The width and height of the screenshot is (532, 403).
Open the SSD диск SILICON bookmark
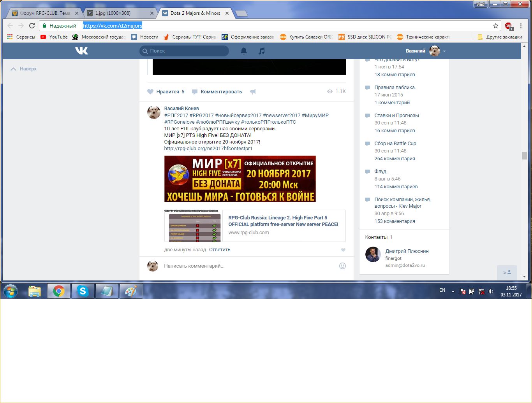[x=365, y=37]
